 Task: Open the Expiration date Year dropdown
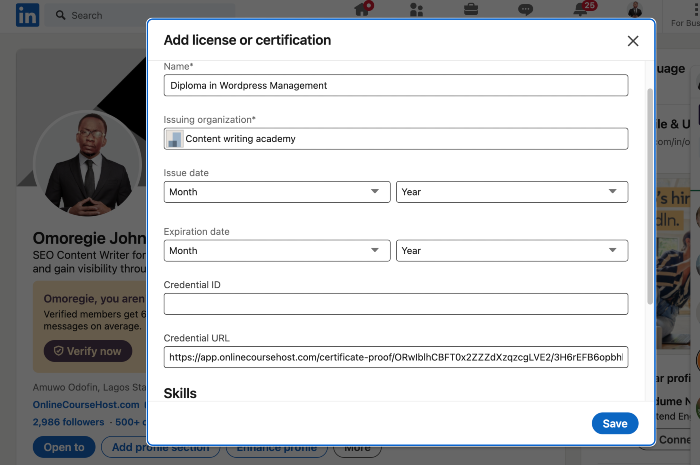click(x=512, y=251)
